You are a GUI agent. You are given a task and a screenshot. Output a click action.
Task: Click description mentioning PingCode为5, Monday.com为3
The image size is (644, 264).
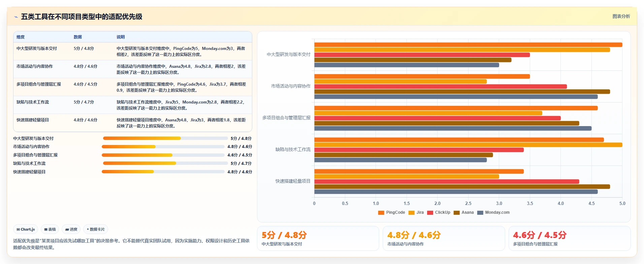(x=181, y=52)
